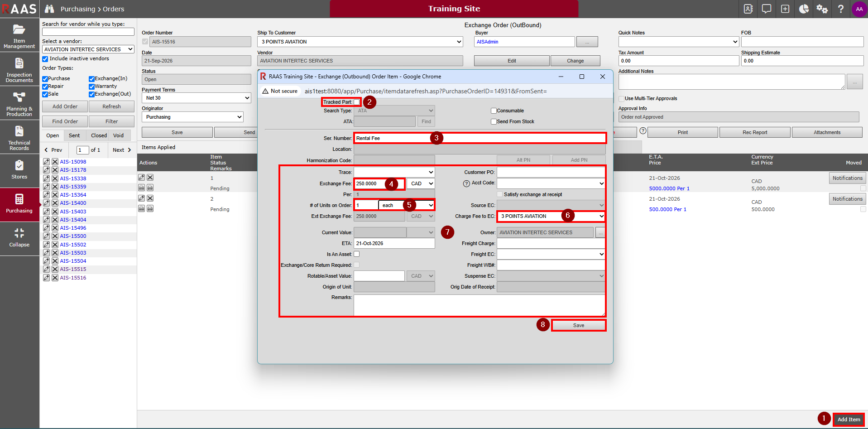
Task: Switch to the Sent orders tab
Action: pos(74,135)
